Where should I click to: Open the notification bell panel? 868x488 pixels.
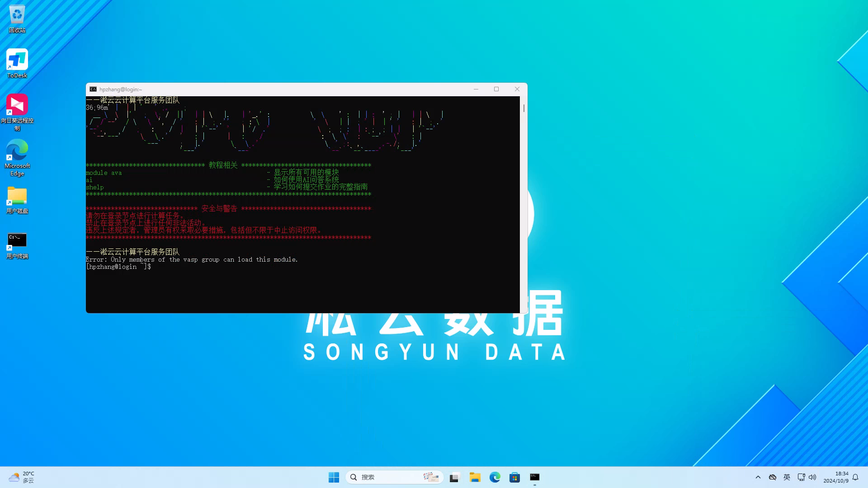coord(855,477)
